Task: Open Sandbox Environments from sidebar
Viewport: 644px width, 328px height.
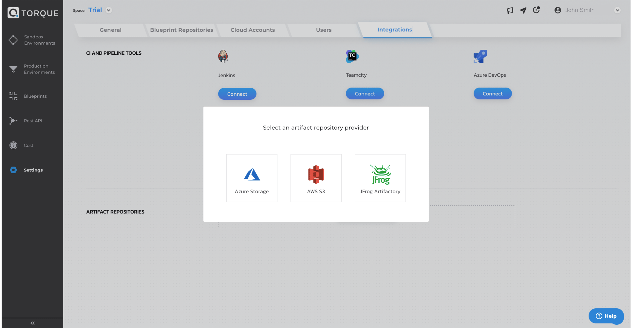Action: tap(33, 40)
